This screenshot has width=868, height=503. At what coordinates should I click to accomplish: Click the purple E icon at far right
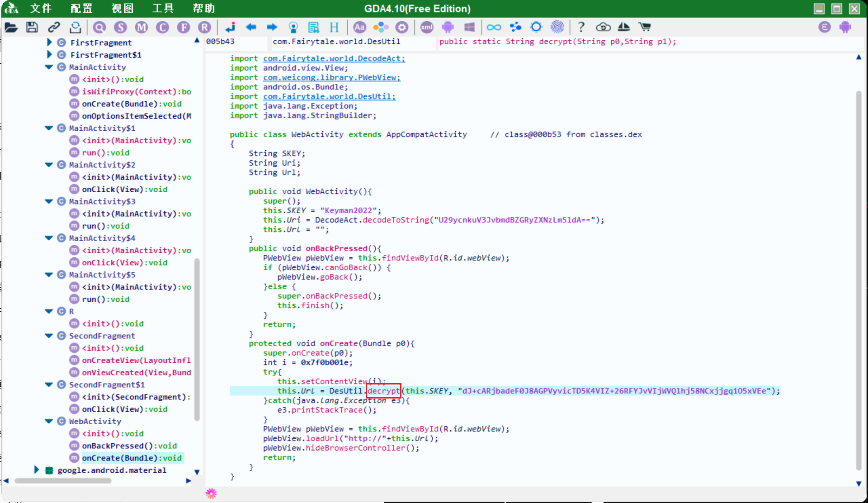pyautogui.click(x=825, y=28)
